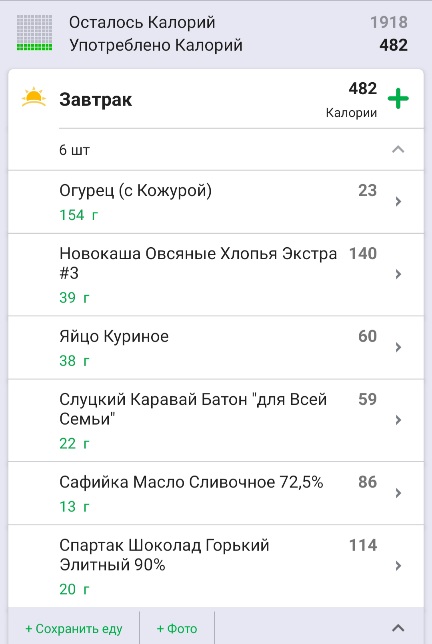The height and width of the screenshot is (644, 432).
Task: Open arrow for Спартак Шоколад Горький
Action: [398, 566]
